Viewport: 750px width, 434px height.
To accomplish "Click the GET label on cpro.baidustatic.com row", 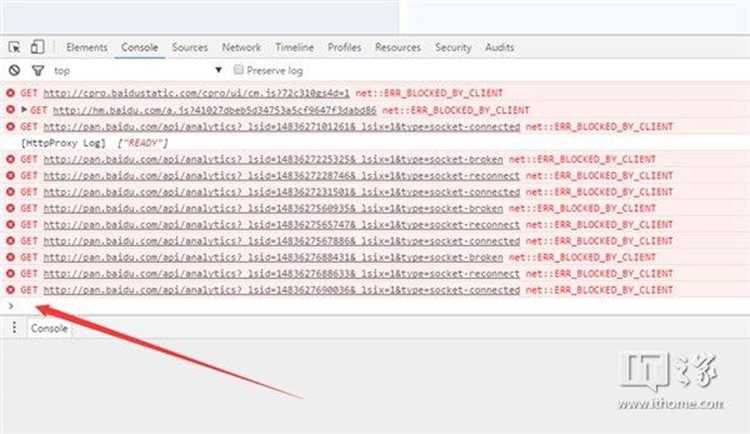I will (29, 93).
